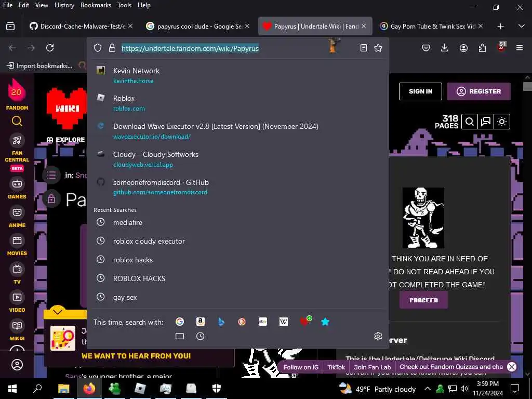Open site info padlock icon
Viewport: 532px width, 399px height.
(x=112, y=48)
